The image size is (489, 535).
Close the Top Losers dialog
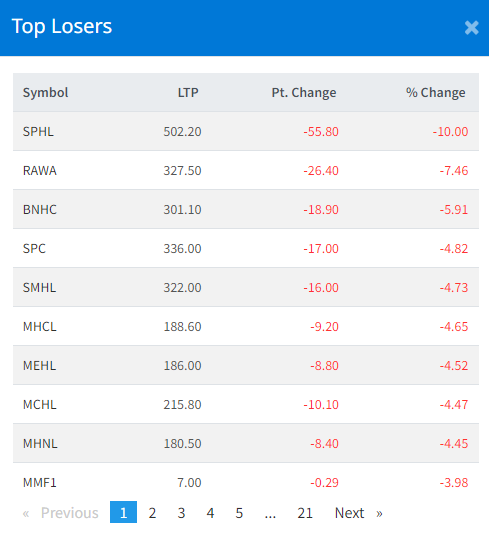tap(472, 28)
